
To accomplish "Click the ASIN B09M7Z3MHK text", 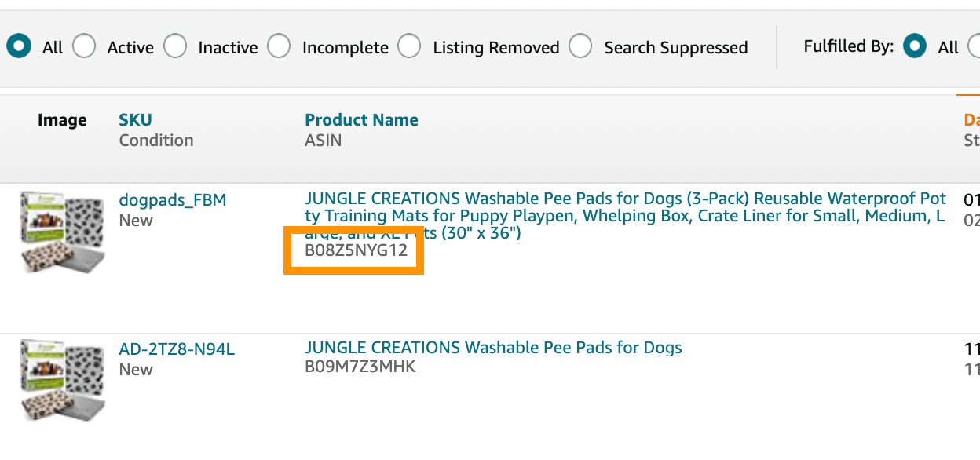I will pyautogui.click(x=360, y=367).
